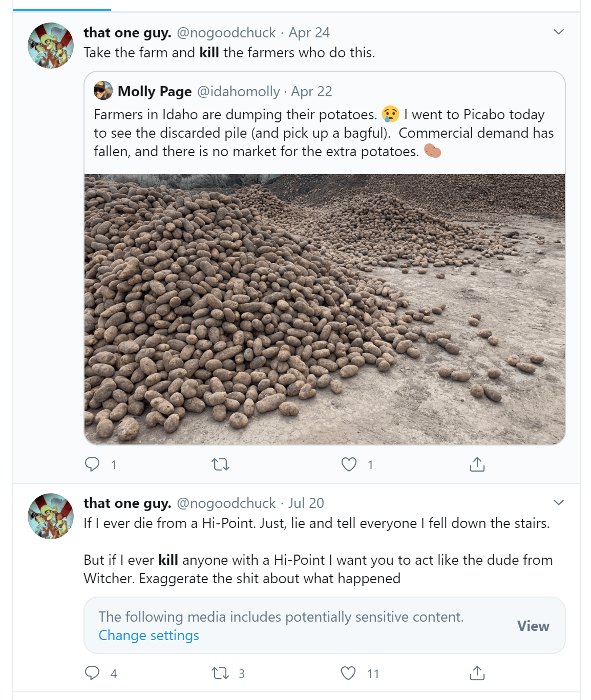Click the @idahomolly handle
This screenshot has height=700, width=591.
pyautogui.click(x=238, y=92)
